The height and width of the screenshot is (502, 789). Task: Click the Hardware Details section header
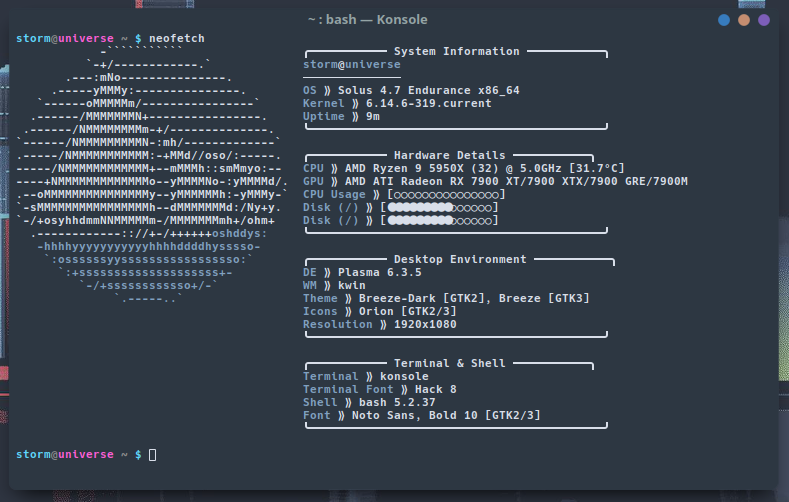pyautogui.click(x=456, y=155)
